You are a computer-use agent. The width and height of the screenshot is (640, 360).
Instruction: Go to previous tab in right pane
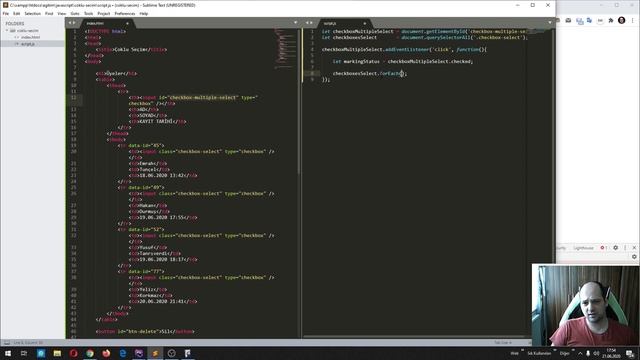pyautogui.click(x=307, y=23)
